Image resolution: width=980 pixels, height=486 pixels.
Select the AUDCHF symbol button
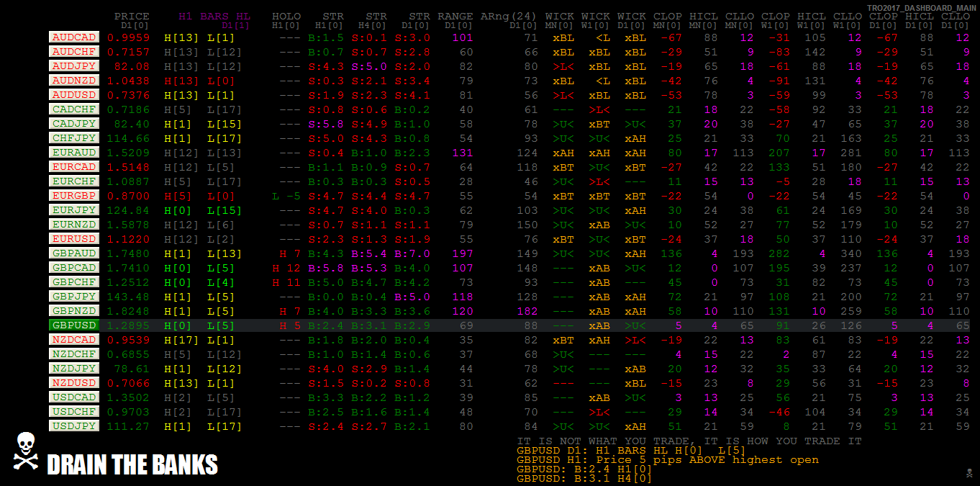pos(74,51)
